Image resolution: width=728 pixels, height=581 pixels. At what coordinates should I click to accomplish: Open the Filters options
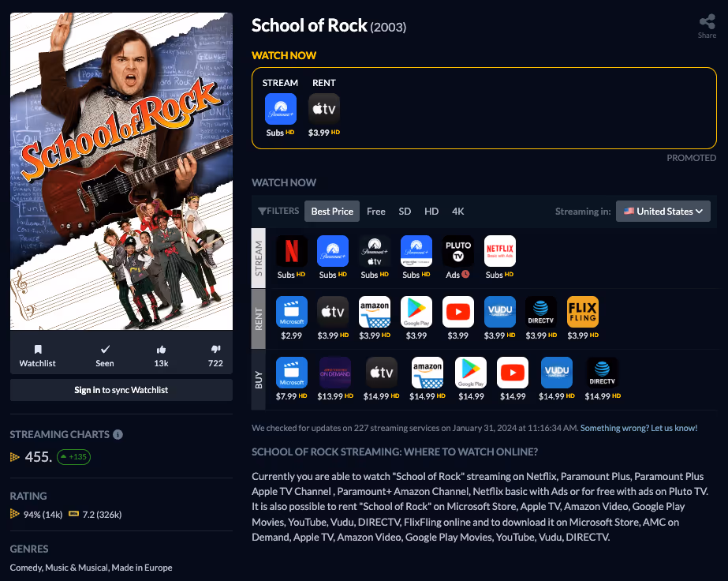(278, 211)
